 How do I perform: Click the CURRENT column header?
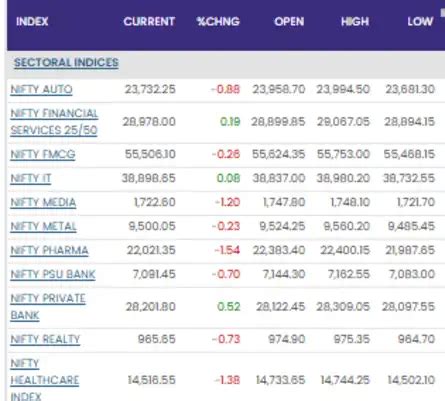coord(149,22)
